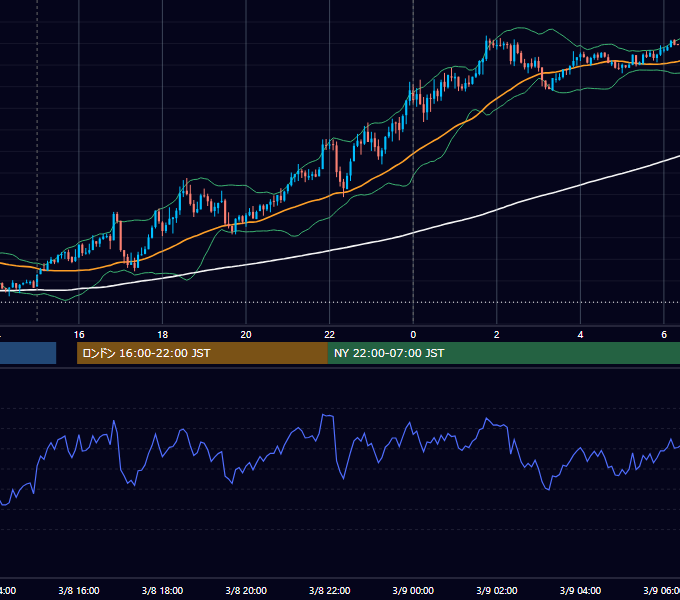Click the blue session bar left of ロンドン
Screen dimensions: 680x600
pos(28,353)
